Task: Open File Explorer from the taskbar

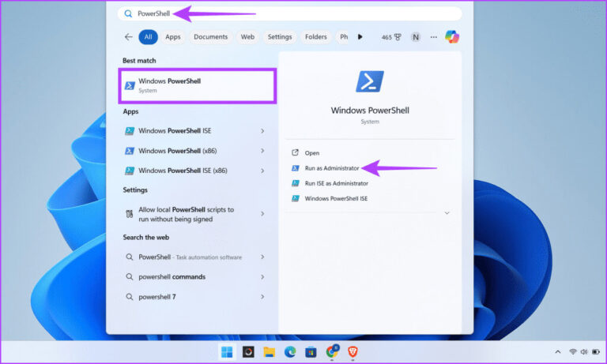Action: (269, 351)
